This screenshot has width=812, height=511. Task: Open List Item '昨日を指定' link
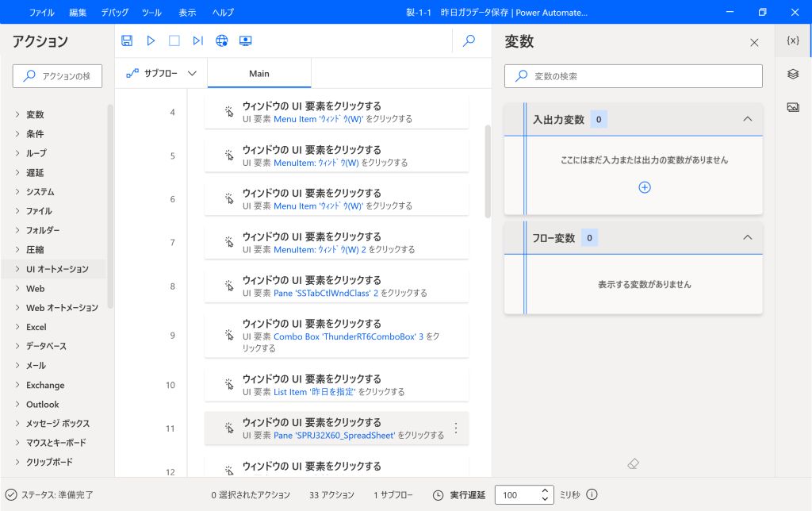(x=314, y=392)
